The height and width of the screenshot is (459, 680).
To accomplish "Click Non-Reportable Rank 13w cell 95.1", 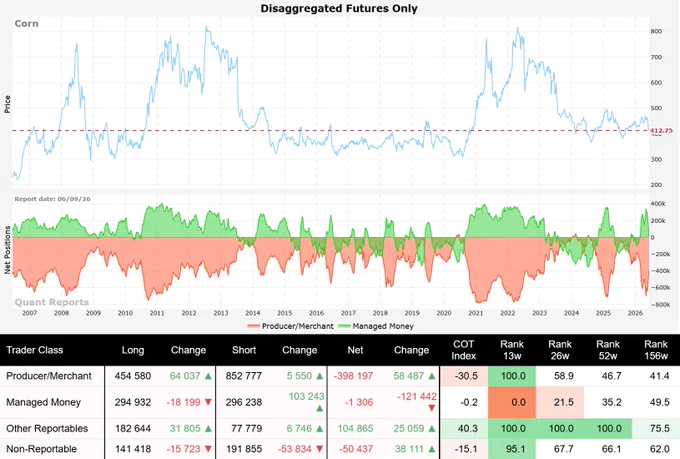I will point(513,449).
